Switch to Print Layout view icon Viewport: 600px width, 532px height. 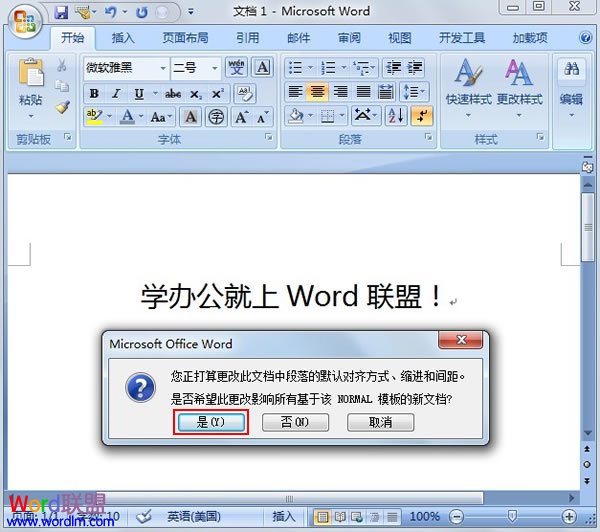323,517
